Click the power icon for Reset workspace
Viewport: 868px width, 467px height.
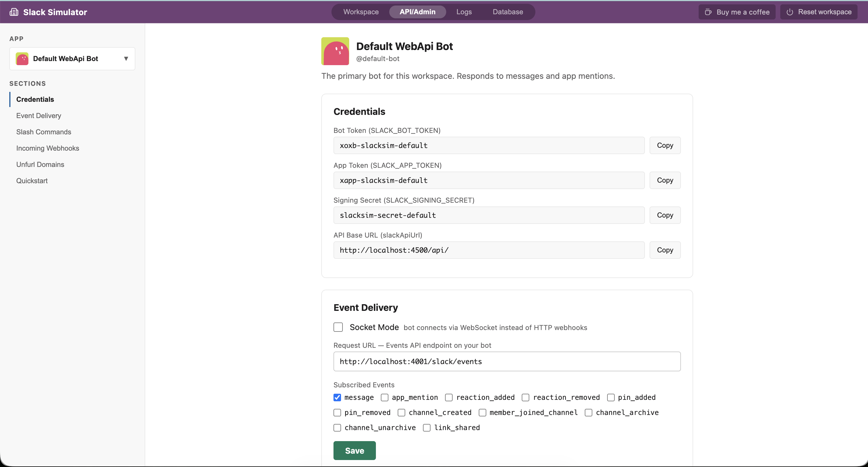click(x=790, y=12)
